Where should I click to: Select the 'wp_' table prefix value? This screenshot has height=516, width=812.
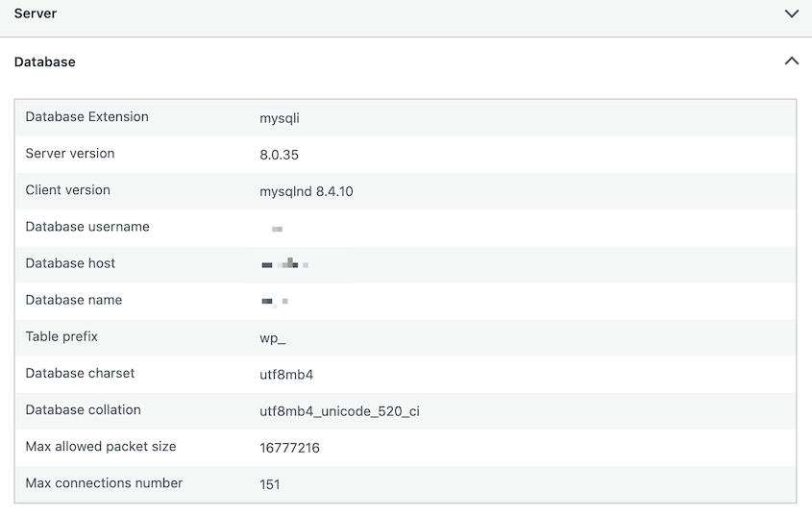[x=272, y=338]
